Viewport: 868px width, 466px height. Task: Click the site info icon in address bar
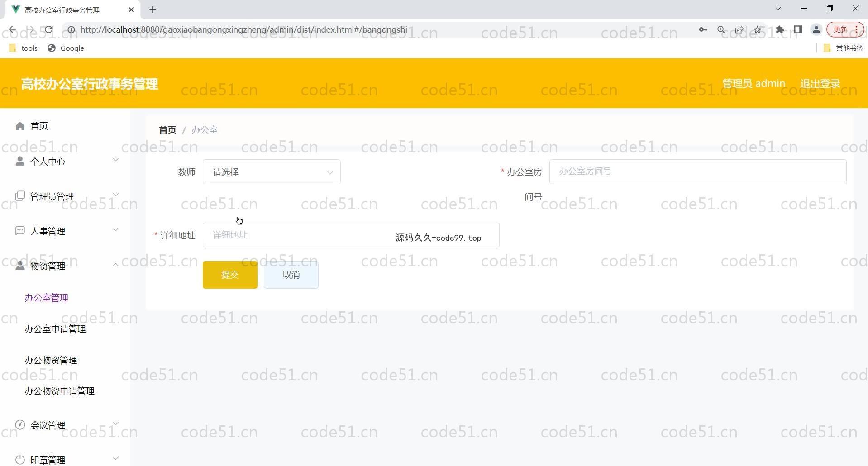click(x=72, y=30)
